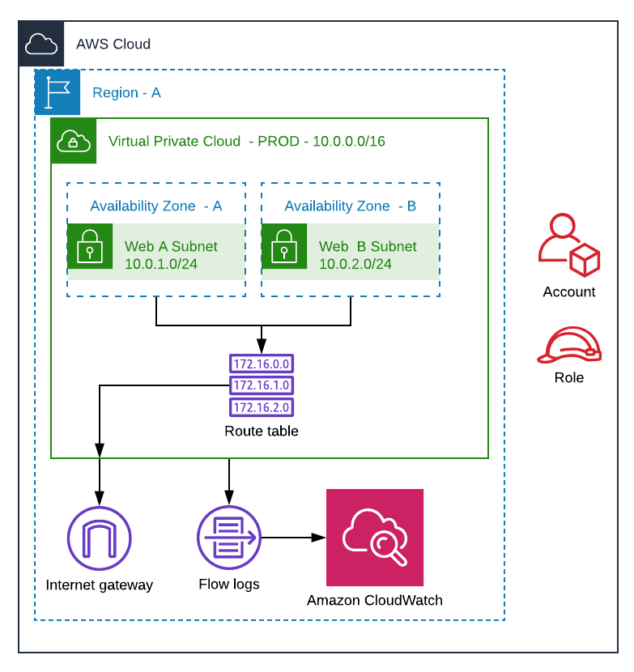Image resolution: width=634 pixels, height=672 pixels.
Task: Select the 10.0.2.0/24 CIDR text
Action: (355, 264)
